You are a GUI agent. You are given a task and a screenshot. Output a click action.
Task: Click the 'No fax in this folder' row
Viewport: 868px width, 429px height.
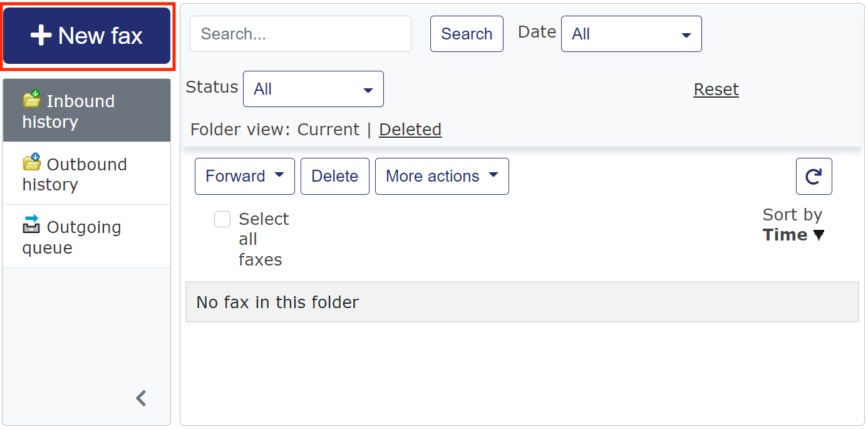(x=522, y=302)
